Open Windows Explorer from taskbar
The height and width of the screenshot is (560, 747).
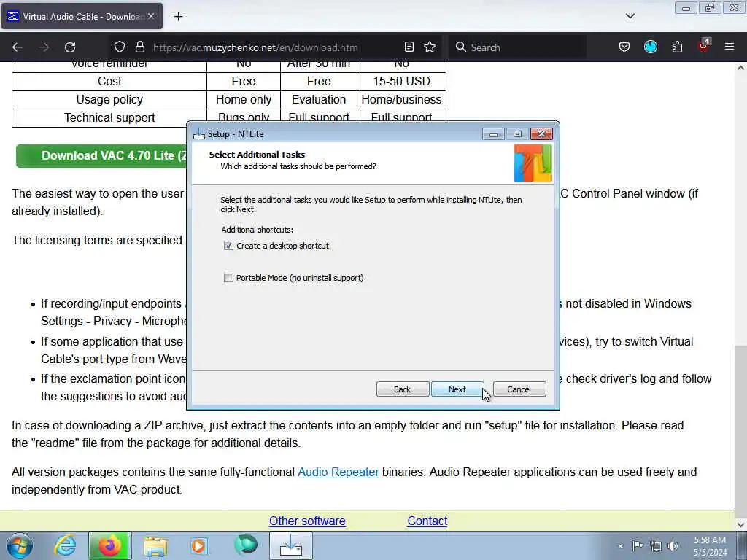pos(155,545)
